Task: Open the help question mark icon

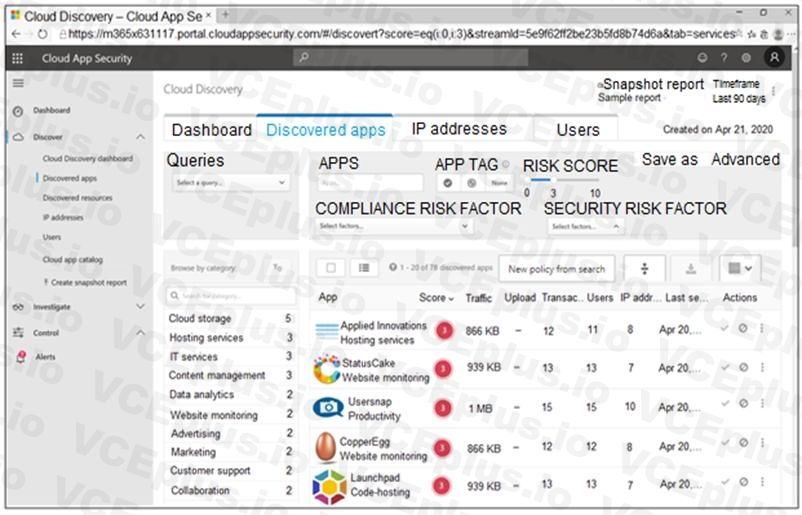Action: tap(724, 58)
